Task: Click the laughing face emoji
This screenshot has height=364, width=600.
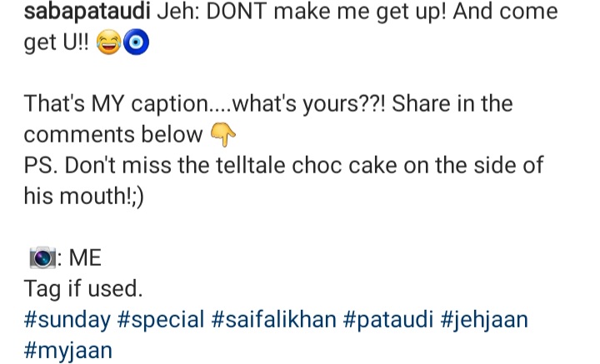Action: (x=108, y=44)
